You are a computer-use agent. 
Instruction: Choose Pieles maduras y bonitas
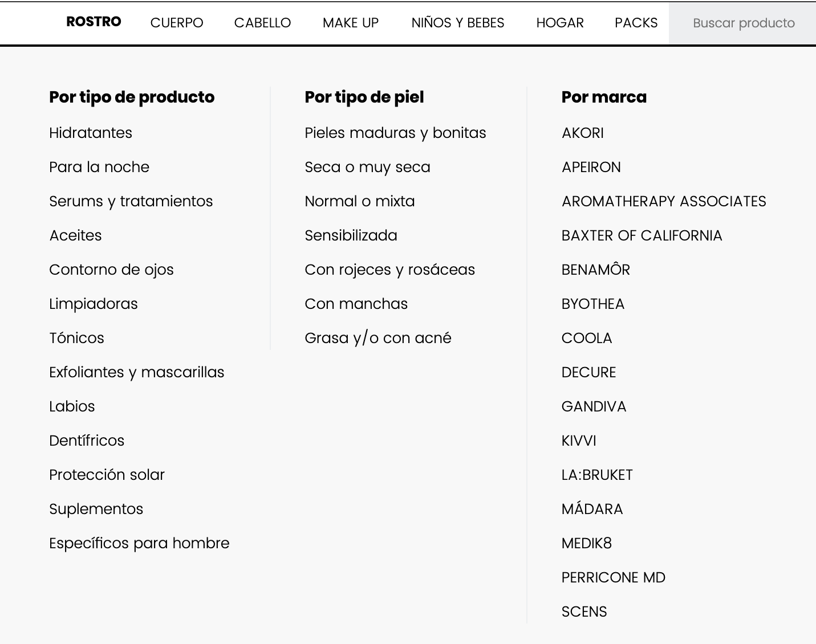point(395,133)
